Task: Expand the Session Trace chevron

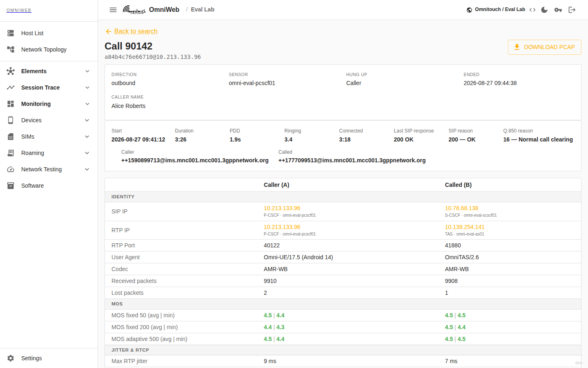Action: click(87, 88)
